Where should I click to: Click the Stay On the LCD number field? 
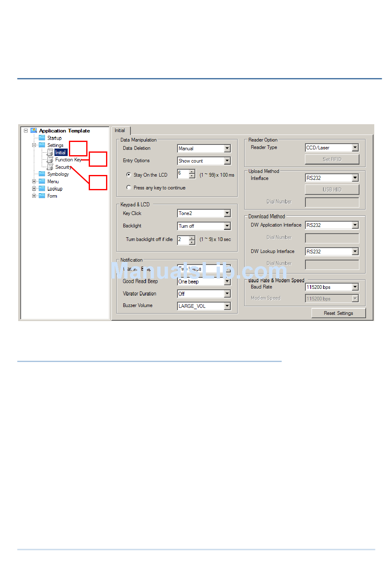(183, 174)
